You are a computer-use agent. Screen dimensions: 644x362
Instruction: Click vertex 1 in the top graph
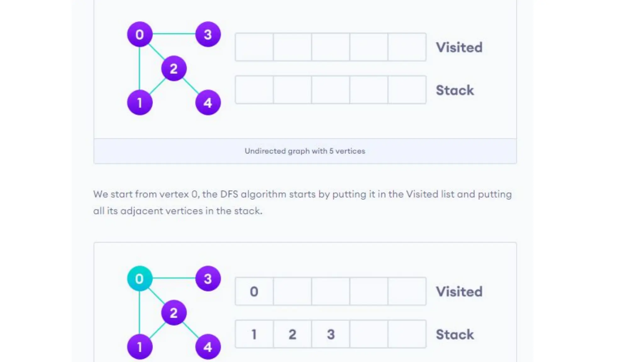(140, 102)
